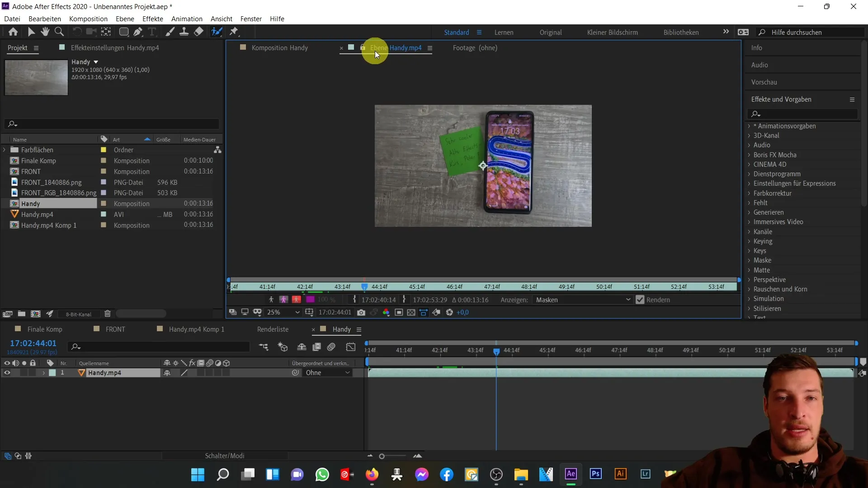The height and width of the screenshot is (488, 868).
Task: Toggle motion blur icon in timeline header
Action: coord(331,347)
